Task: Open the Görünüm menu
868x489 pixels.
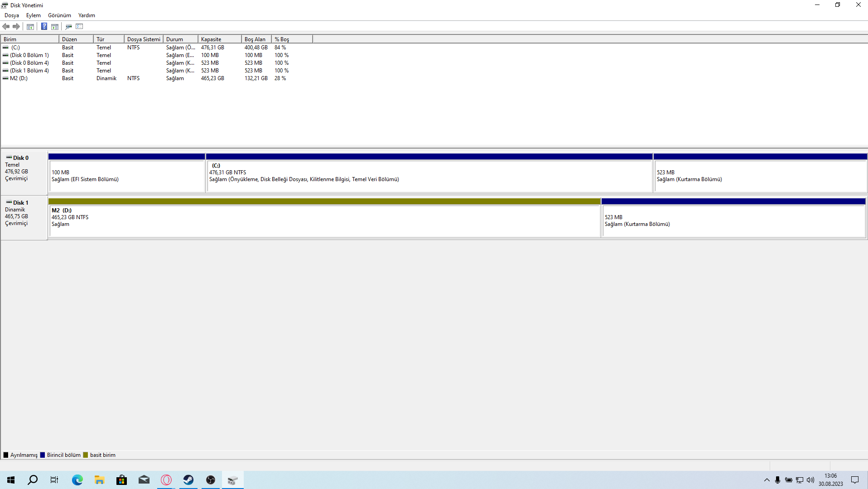Action: coord(59,15)
